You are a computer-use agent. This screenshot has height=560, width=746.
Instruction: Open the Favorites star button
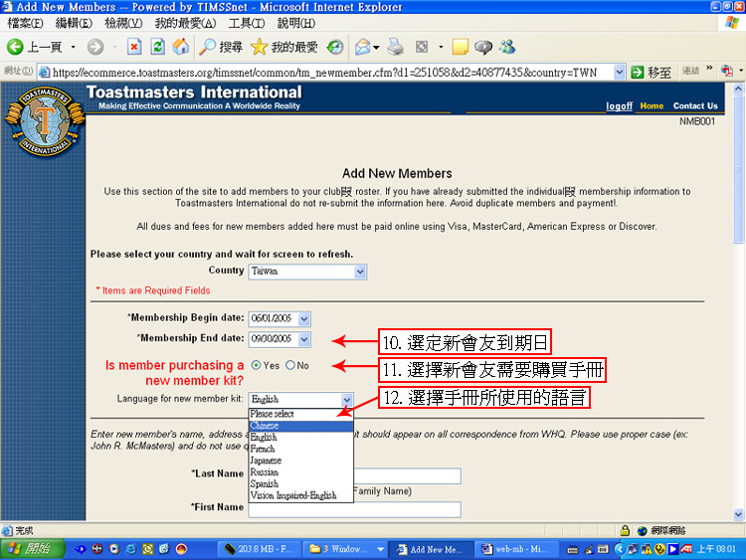click(283, 47)
